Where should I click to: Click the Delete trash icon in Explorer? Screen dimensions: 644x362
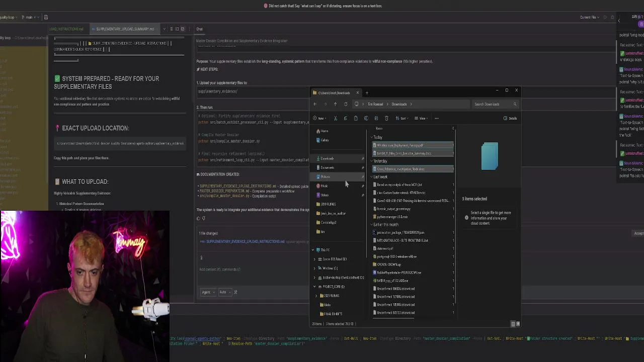pos(386,118)
